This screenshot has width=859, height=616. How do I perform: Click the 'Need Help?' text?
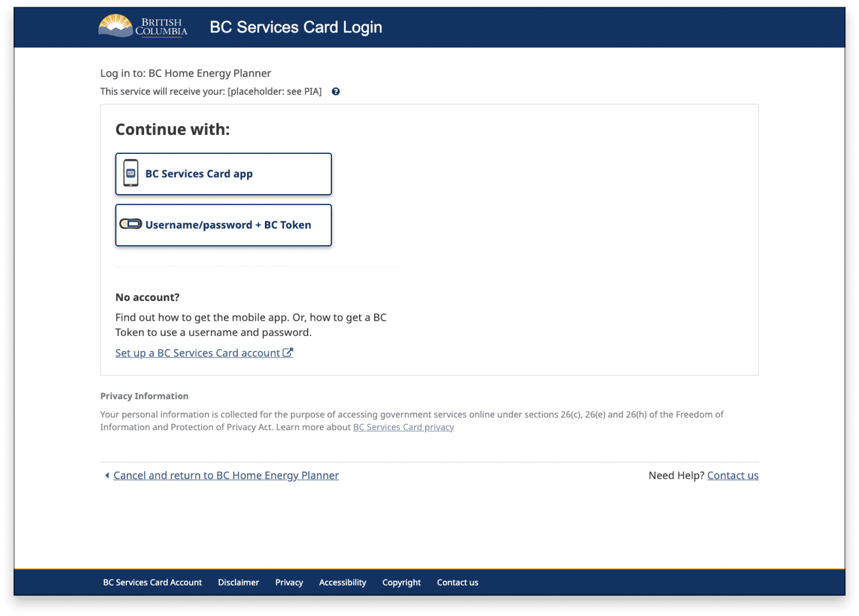tap(676, 475)
